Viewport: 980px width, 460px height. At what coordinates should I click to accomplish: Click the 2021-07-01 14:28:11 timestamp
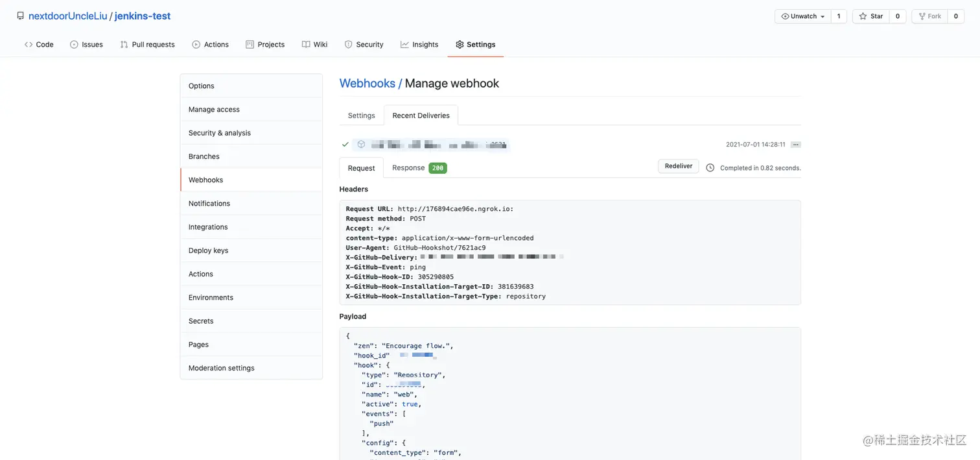tap(755, 145)
